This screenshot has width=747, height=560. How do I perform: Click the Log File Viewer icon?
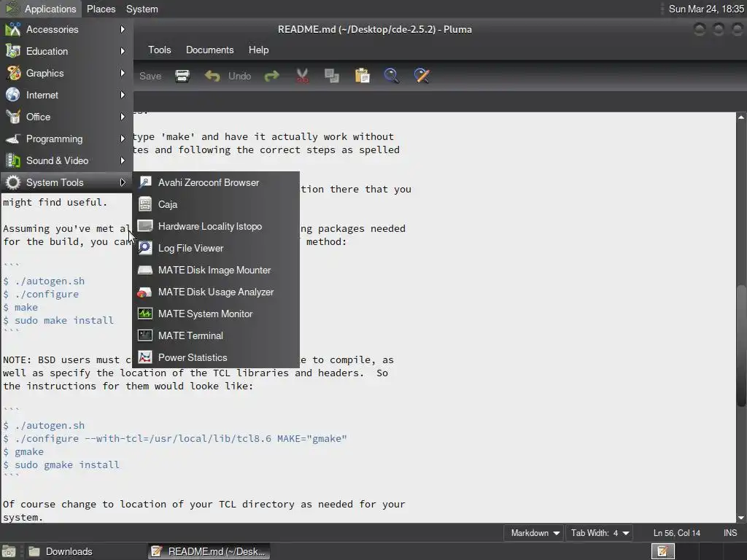click(x=145, y=248)
